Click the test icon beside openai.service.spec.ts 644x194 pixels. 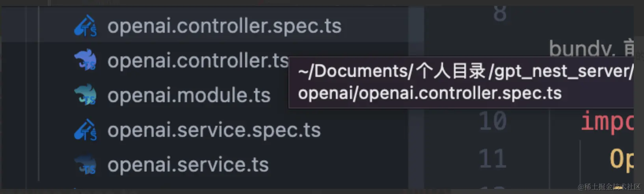[x=86, y=130]
